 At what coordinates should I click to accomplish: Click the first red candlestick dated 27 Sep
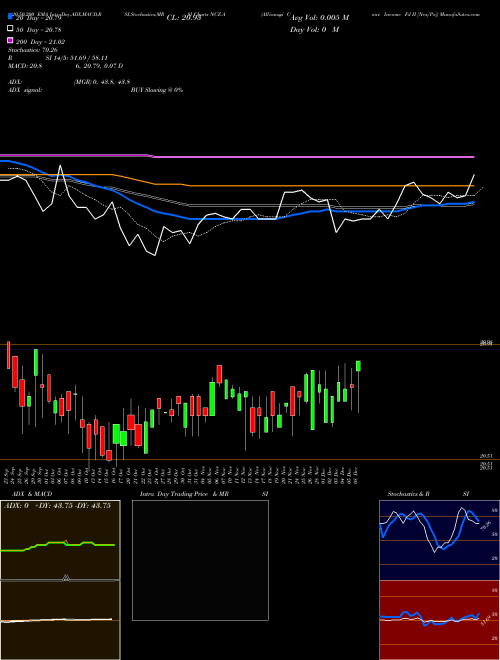[x=8, y=355]
